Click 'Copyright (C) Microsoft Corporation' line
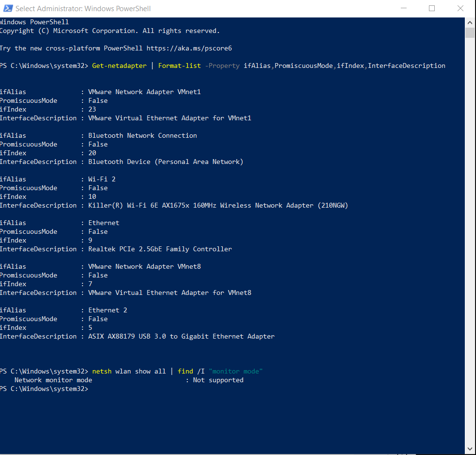The width and height of the screenshot is (476, 455). click(110, 31)
